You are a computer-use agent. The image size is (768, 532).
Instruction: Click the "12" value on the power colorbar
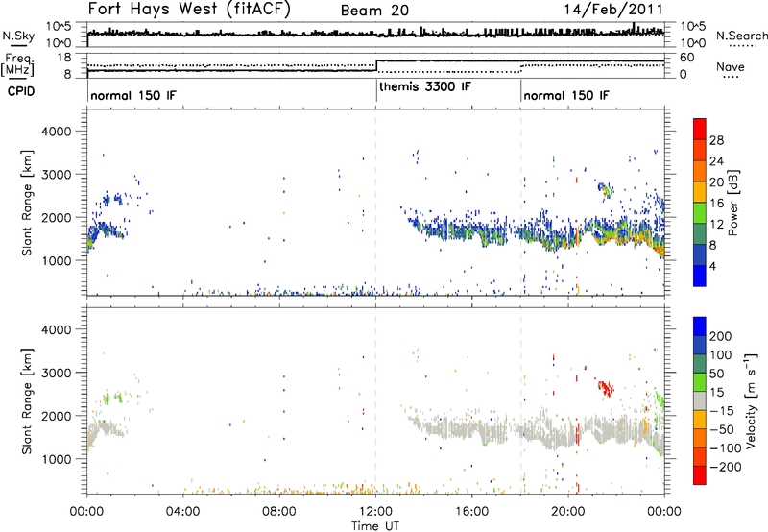tap(716, 225)
